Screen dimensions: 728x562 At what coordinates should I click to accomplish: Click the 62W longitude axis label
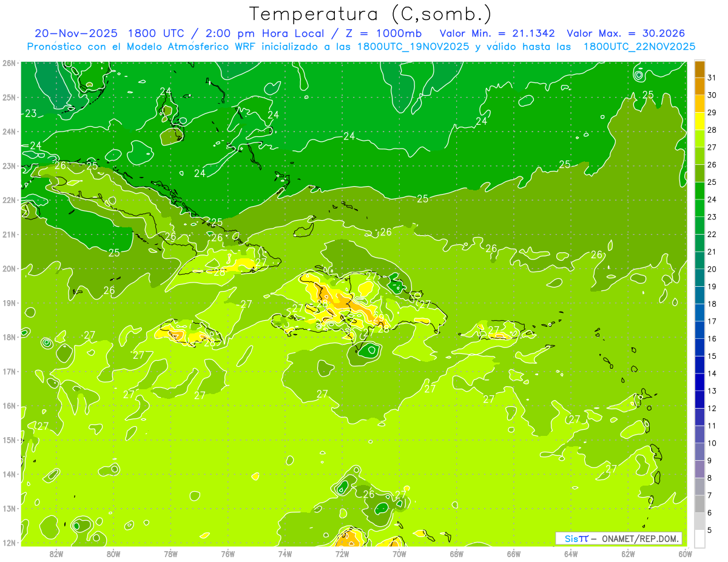pos(628,553)
